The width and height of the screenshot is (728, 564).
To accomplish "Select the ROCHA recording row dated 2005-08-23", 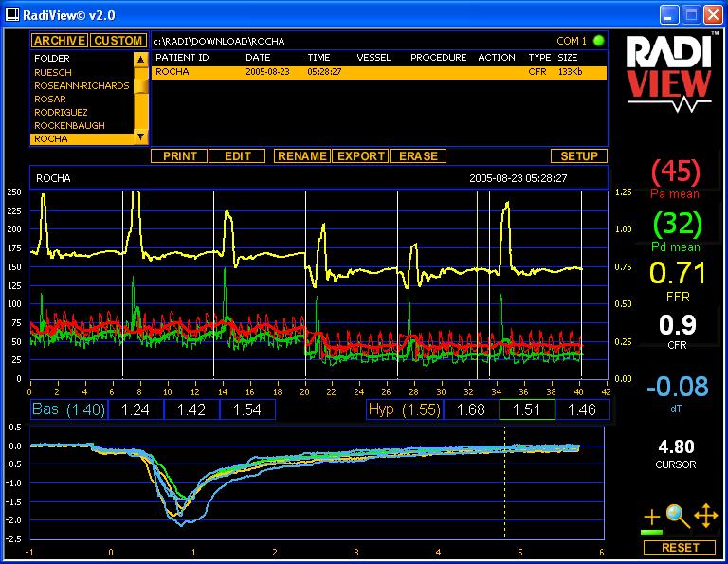I will 379,72.
